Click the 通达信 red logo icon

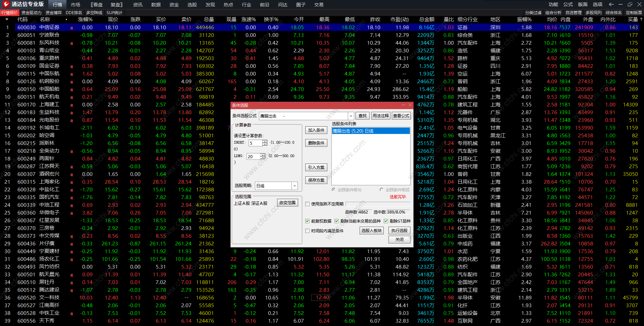6,4
